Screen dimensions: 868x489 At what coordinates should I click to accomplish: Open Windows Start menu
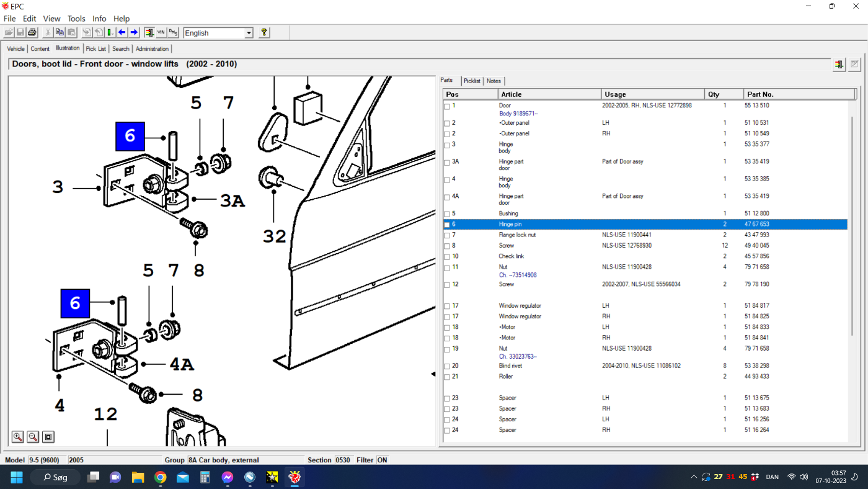(17, 477)
